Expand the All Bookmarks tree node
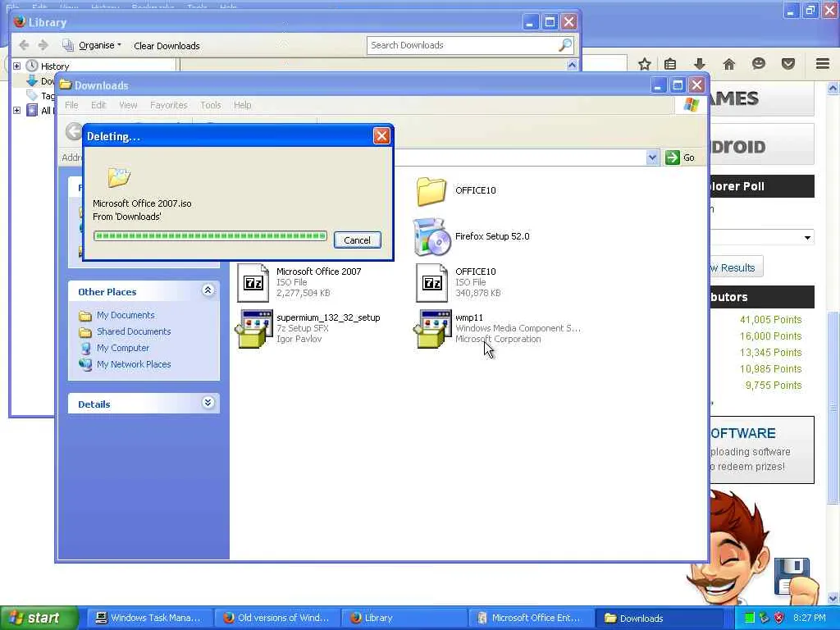 point(16,111)
